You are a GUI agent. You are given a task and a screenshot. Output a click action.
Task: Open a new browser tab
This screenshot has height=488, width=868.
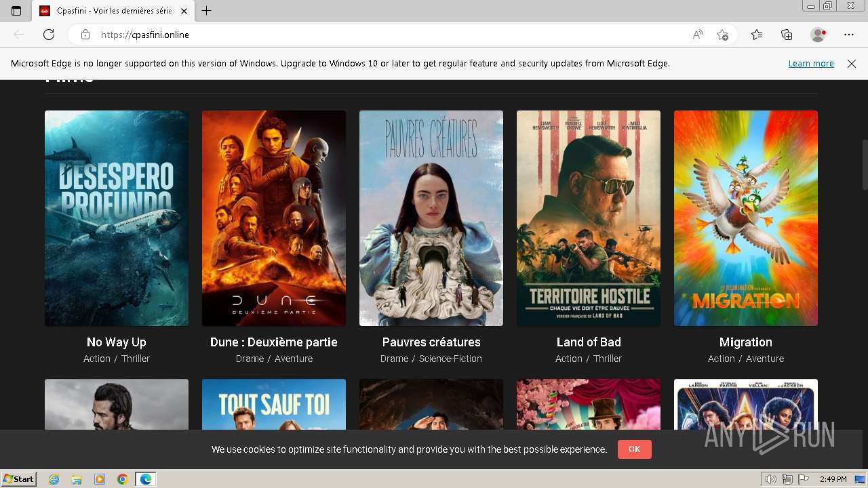207,11
